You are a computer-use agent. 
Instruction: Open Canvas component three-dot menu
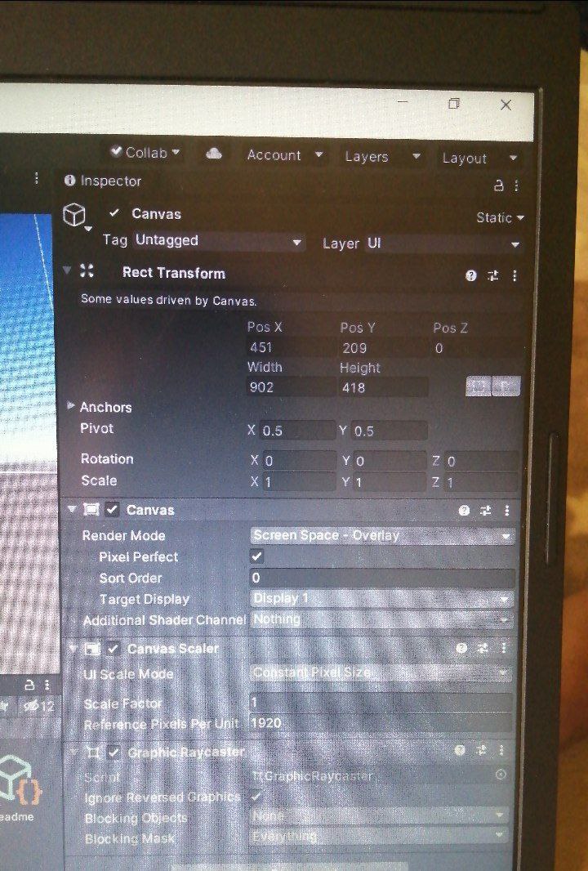click(507, 511)
